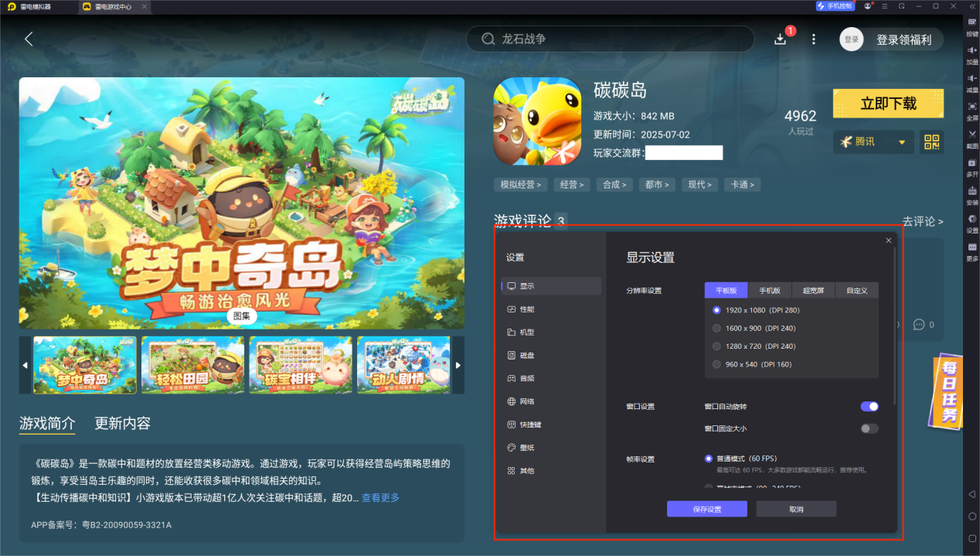Image resolution: width=980 pixels, height=556 pixels.
Task: Go back with the left arrow icon
Action: point(29,39)
